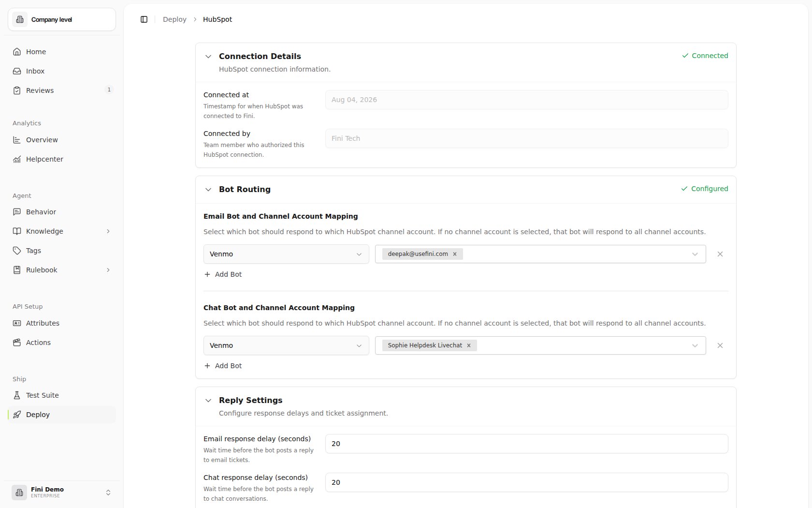The height and width of the screenshot is (508, 812).
Task: Click the Email response delay field
Action: [527, 444]
